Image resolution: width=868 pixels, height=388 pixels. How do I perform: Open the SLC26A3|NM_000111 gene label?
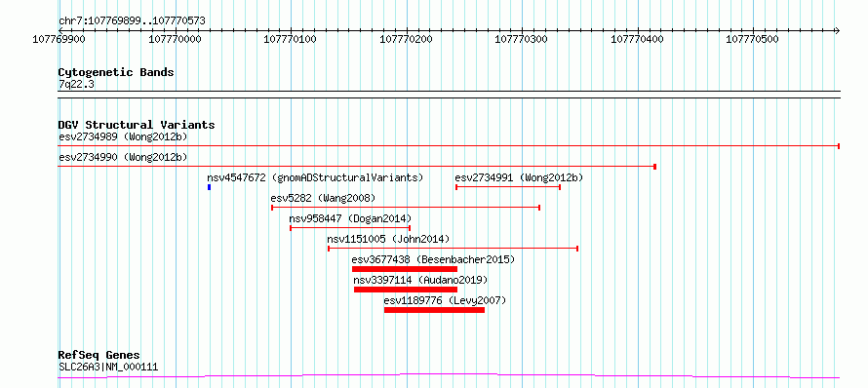(x=108, y=367)
